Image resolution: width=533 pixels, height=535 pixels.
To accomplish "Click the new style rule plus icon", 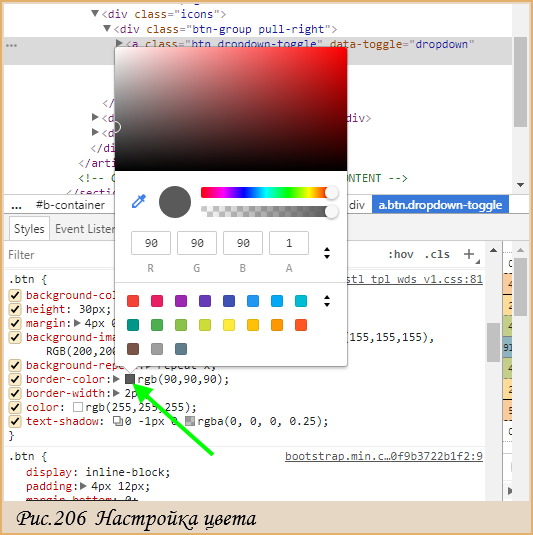I will pyautogui.click(x=469, y=254).
